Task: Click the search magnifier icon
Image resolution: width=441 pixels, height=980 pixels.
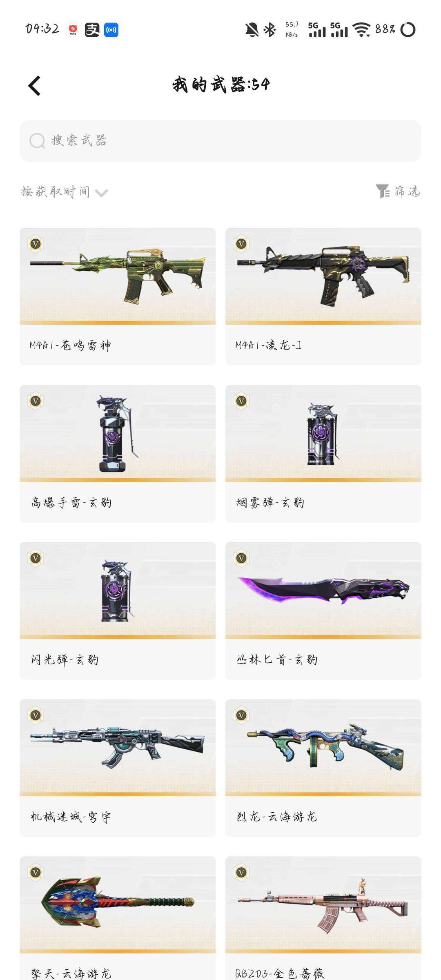Action: point(37,141)
